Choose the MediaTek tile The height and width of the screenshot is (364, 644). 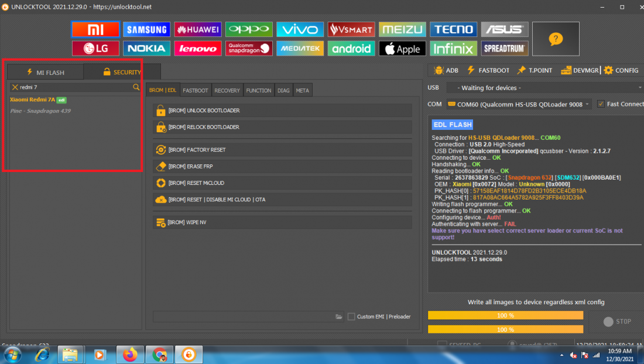[300, 49]
